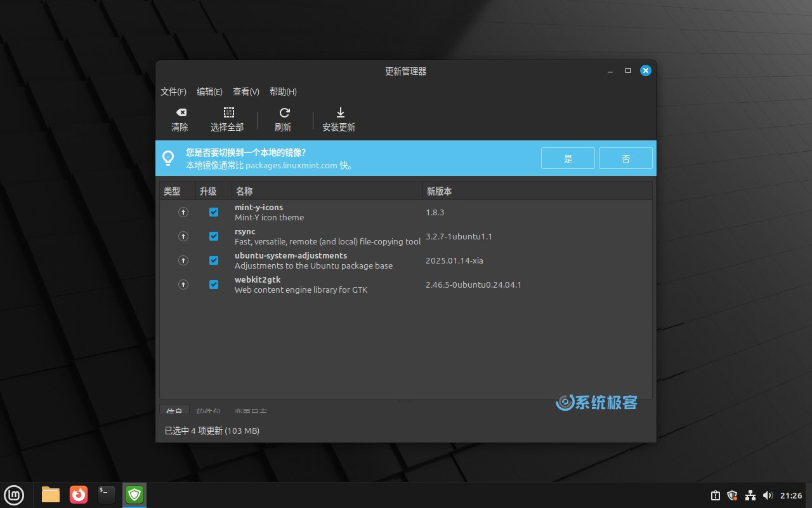This screenshot has width=812, height=508.
Task: Click the notification tray icon
Action: (x=716, y=495)
